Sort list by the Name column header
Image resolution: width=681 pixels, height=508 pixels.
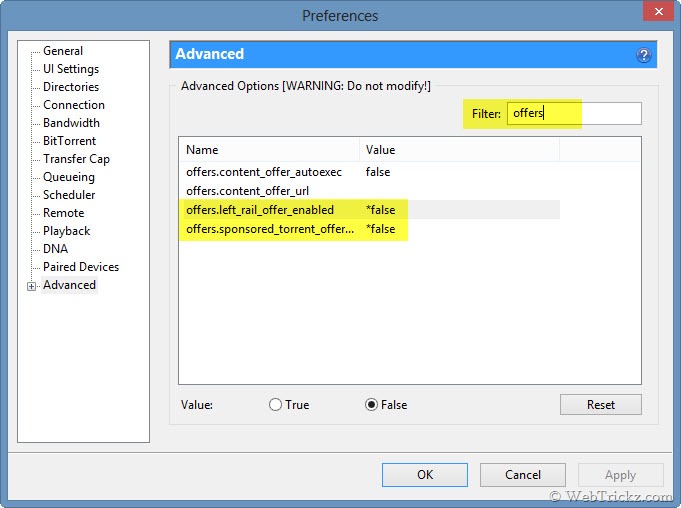269,150
